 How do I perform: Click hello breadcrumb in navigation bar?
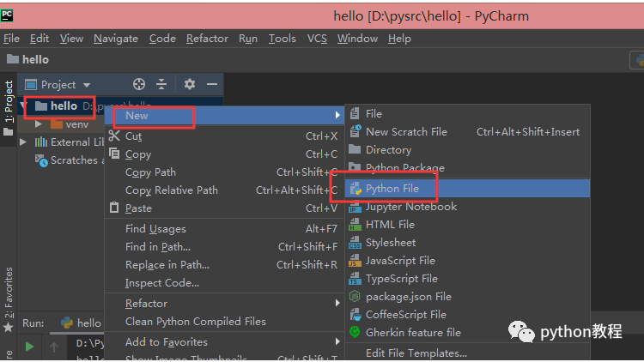click(28, 59)
